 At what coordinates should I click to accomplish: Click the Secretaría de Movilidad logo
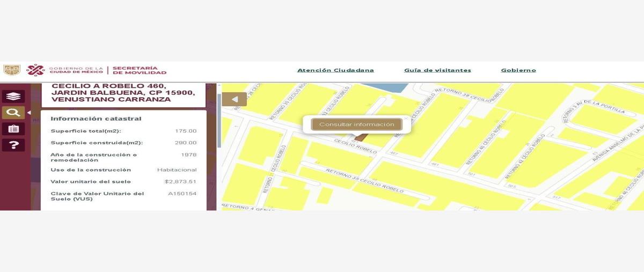click(x=139, y=70)
